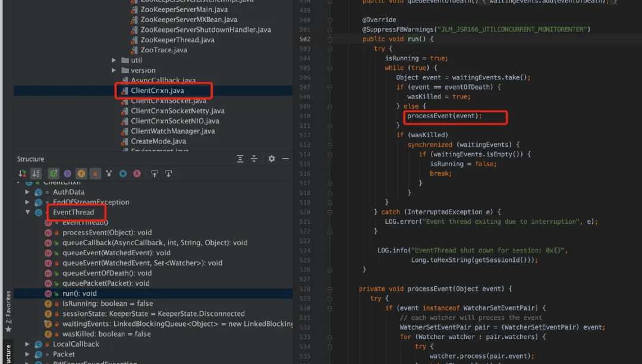This screenshot has width=642, height=364.
Task: Expand the Packet class node
Action: (x=27, y=354)
